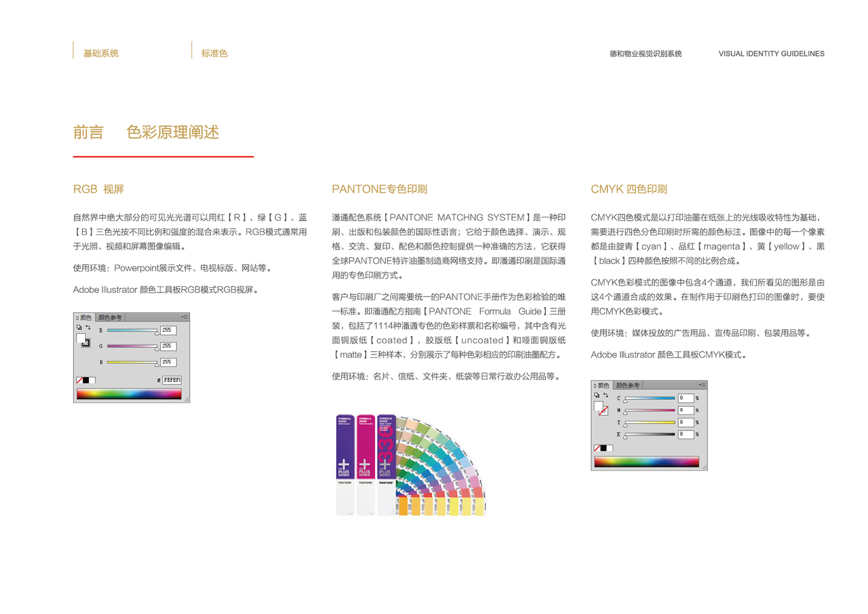Click the hex color field in RGB panel
Screen dimensions: 868x614
point(172,380)
